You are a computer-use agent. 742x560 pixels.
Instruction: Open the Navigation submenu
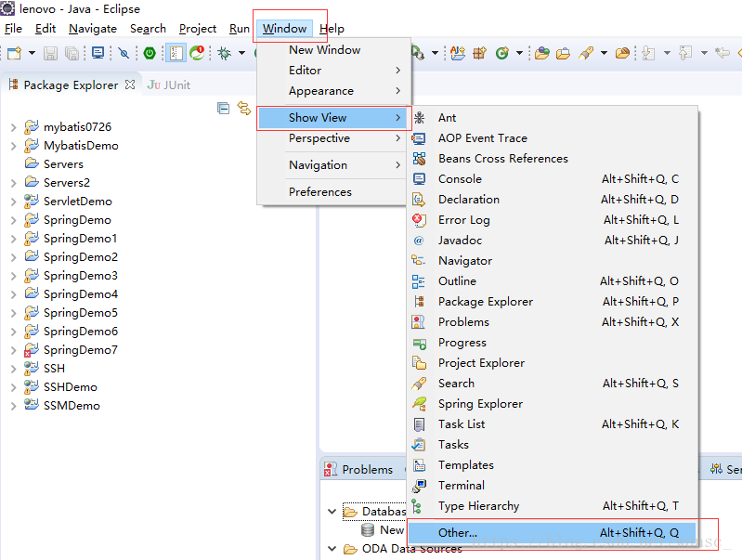(x=333, y=165)
